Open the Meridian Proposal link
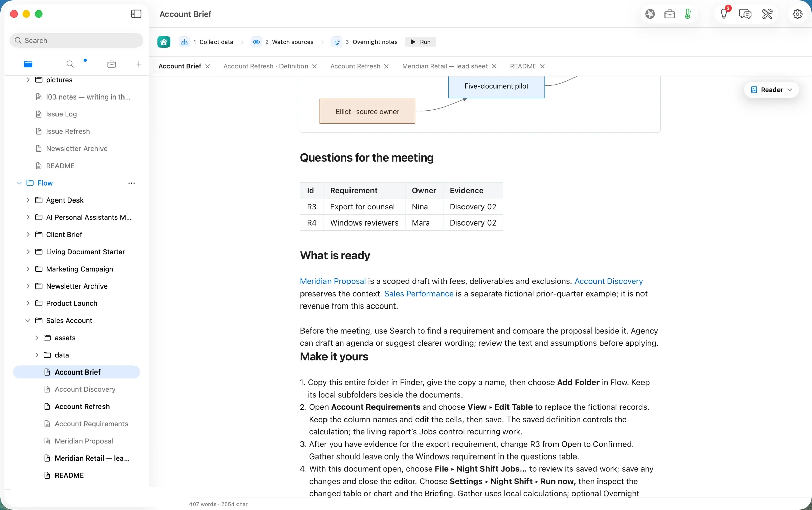 click(x=333, y=281)
